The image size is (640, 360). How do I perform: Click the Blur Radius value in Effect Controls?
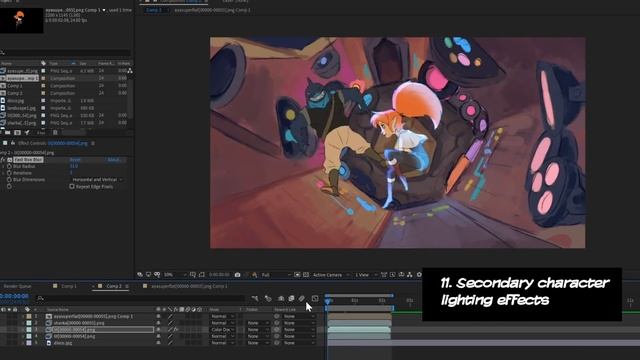click(x=74, y=166)
